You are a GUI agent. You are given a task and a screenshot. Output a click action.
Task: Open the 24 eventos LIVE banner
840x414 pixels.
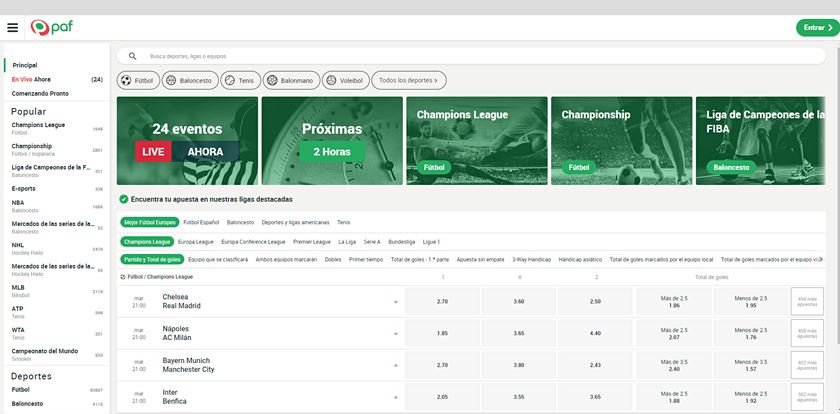[188, 141]
